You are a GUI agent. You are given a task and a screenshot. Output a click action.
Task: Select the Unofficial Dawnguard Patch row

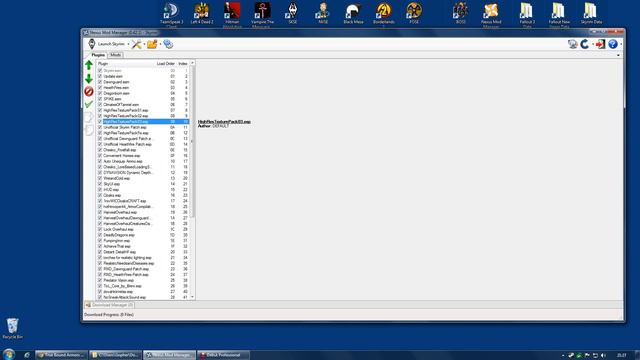tap(143, 139)
